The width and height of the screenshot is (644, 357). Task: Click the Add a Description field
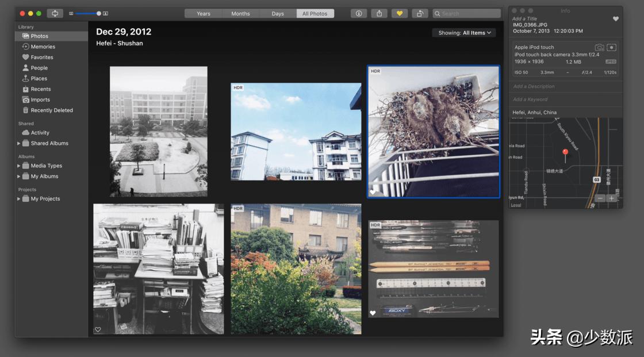(x=534, y=86)
